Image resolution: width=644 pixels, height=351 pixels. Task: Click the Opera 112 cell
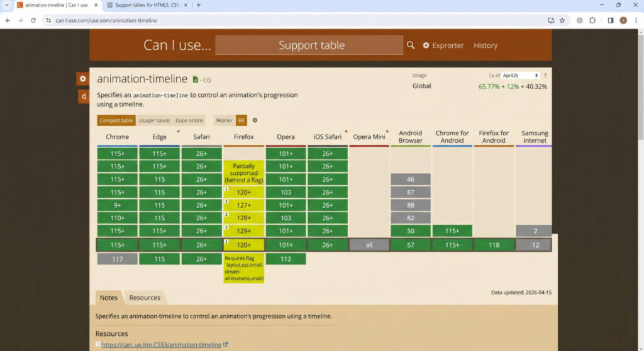[286, 259]
